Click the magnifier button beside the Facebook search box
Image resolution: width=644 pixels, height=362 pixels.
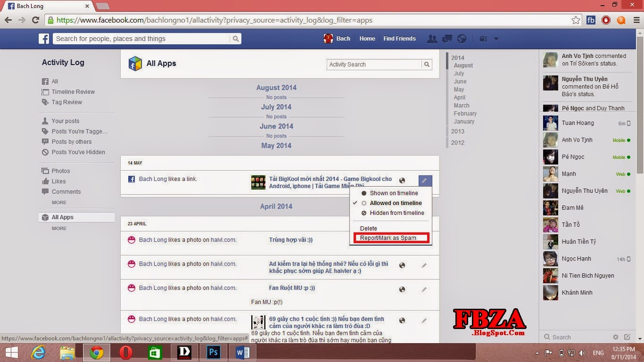click(236, 39)
